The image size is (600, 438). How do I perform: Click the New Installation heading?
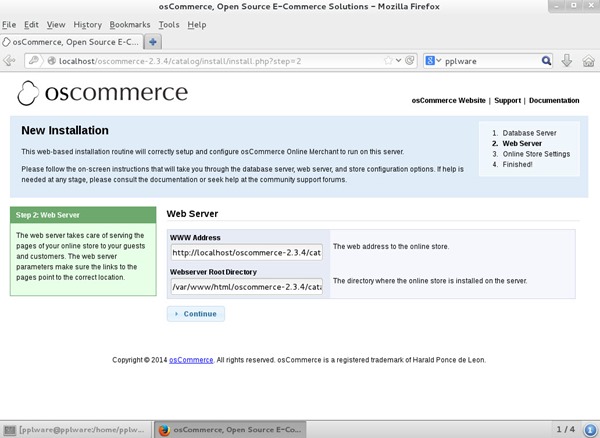click(65, 130)
